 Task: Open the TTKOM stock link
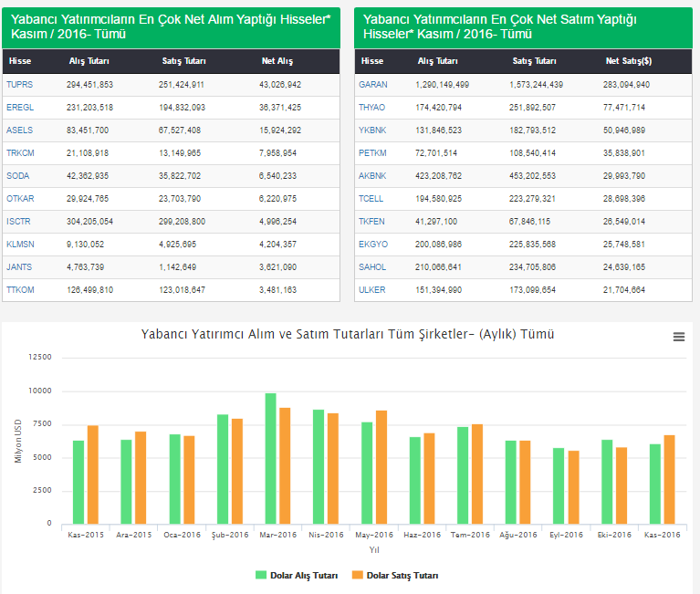20,289
